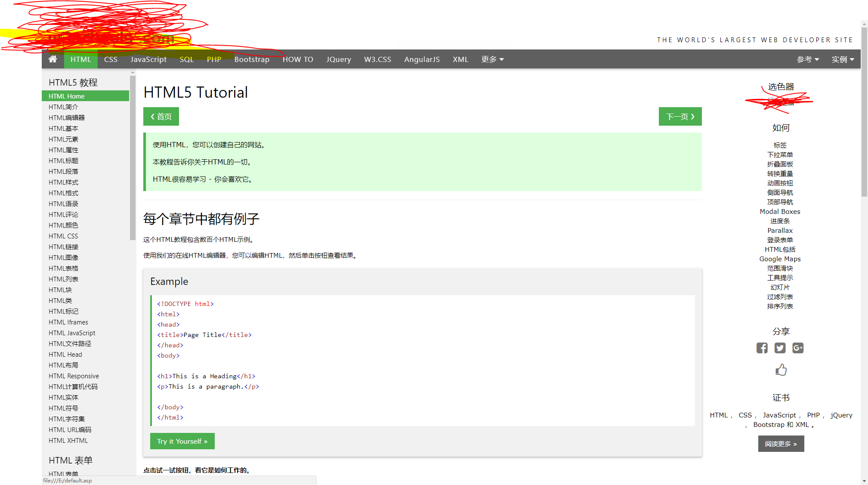Click the Modal Boxes how-to link
This screenshot has height=485, width=868.
(780, 211)
